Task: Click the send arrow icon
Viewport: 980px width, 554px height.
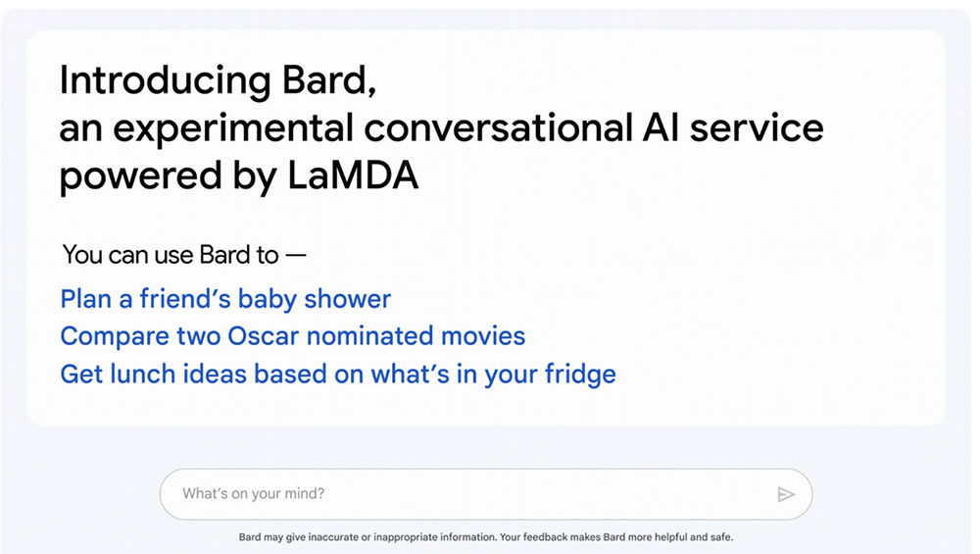Action: coord(785,494)
